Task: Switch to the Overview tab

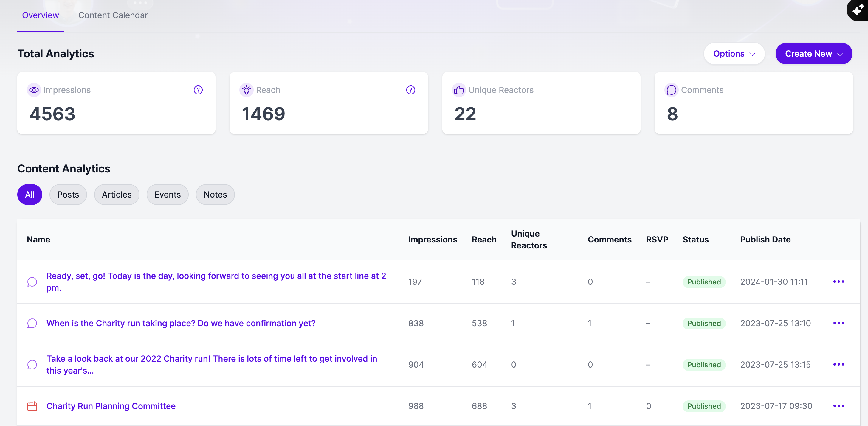Action: point(41,15)
